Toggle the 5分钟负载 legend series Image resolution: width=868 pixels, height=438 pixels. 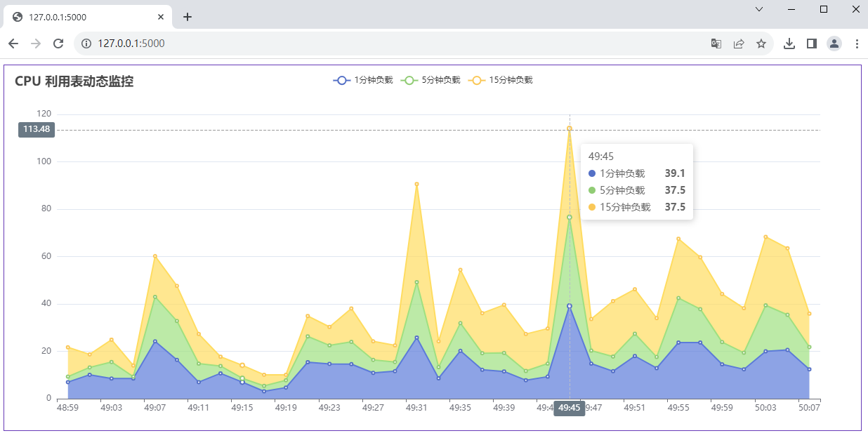430,80
